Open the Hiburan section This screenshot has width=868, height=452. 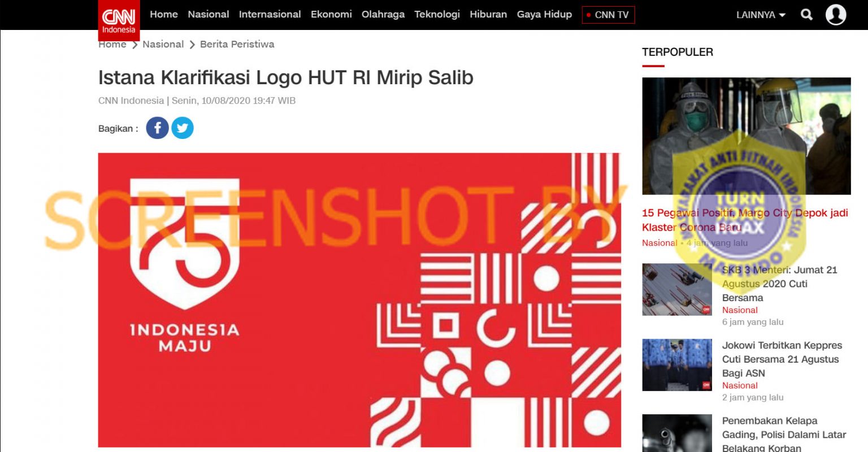click(x=488, y=14)
